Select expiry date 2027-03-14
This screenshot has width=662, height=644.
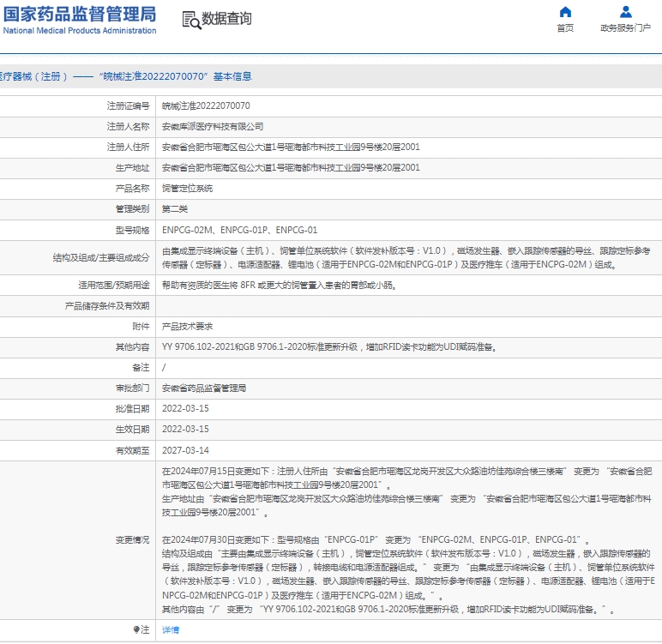pyautogui.click(x=185, y=450)
